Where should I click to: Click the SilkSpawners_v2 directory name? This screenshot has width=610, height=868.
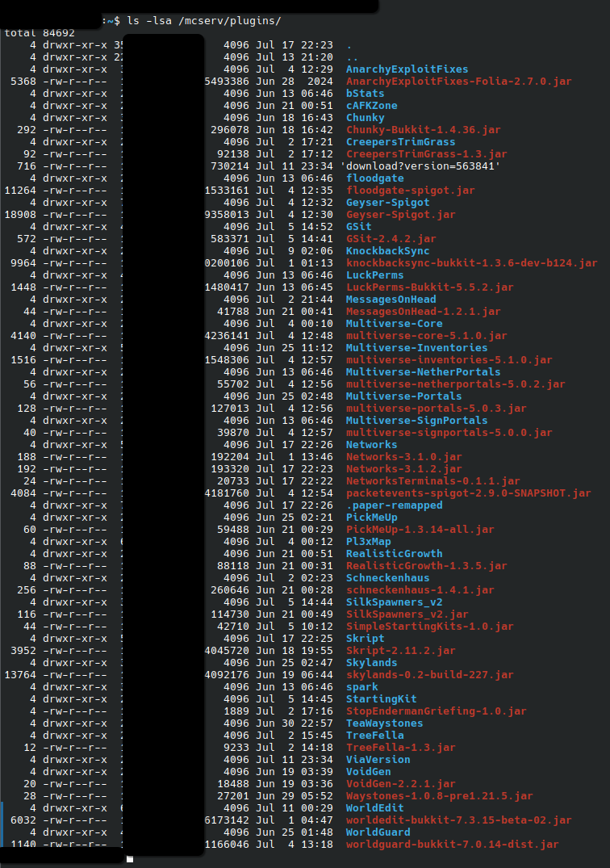point(395,602)
